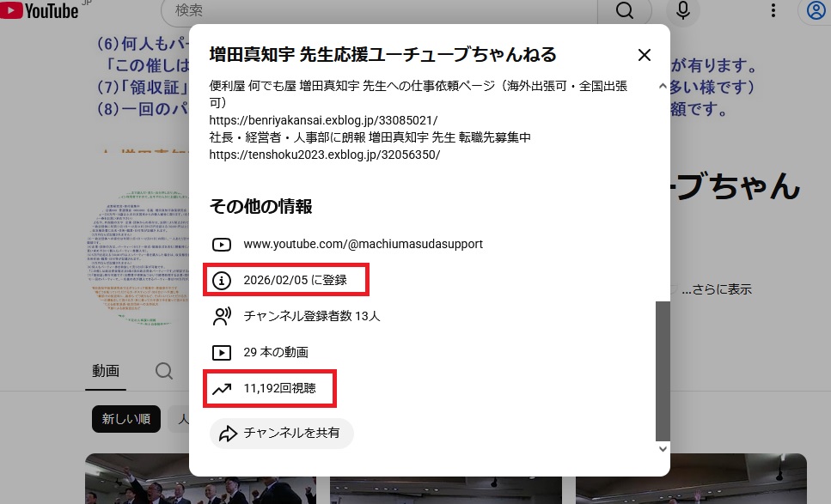Click the search icon beside the 動画 tab
Image resolution: width=831 pixels, height=504 pixels.
click(163, 371)
